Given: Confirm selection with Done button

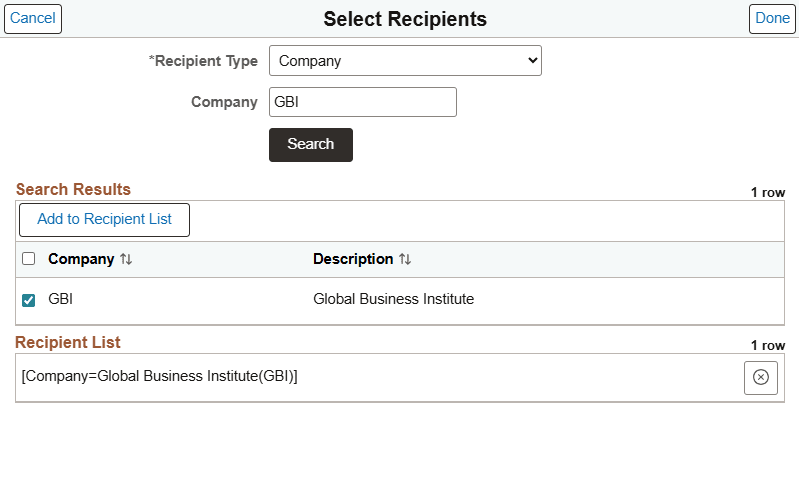Looking at the screenshot, I should click(x=772, y=19).
